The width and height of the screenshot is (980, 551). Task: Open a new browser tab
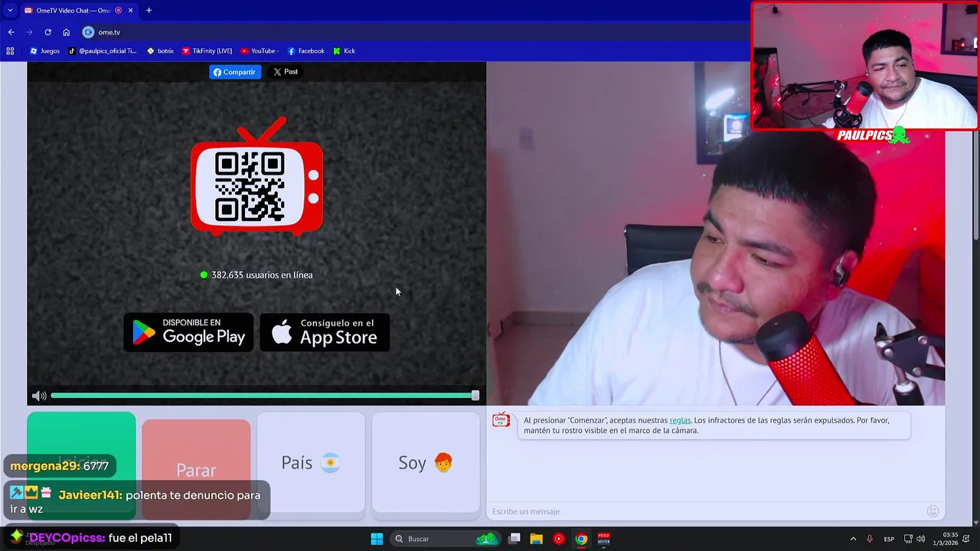coord(149,10)
